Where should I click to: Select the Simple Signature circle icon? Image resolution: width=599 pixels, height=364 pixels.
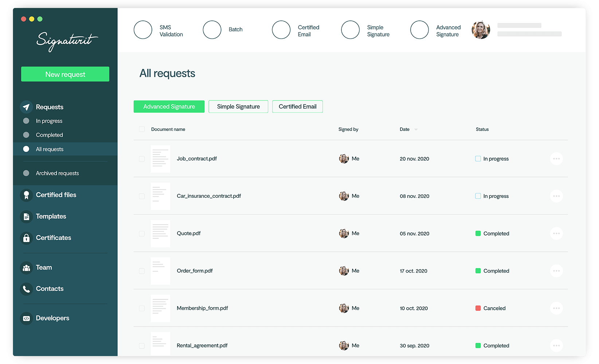(x=351, y=30)
